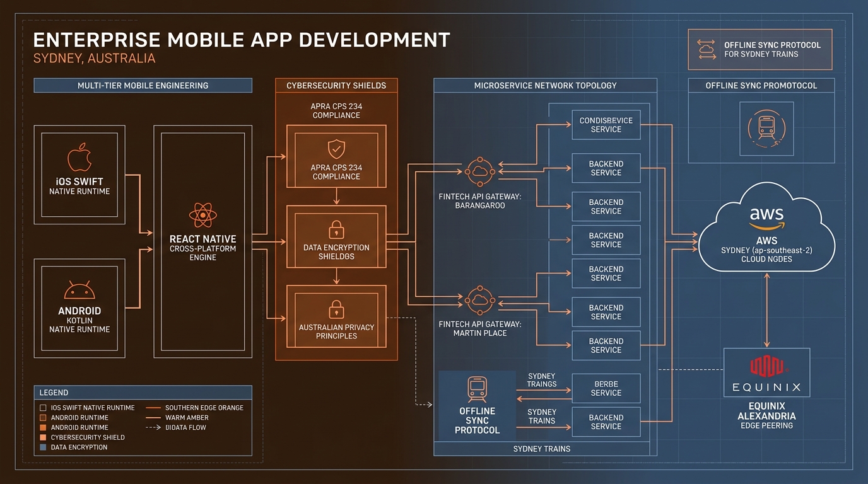The height and width of the screenshot is (484, 868).
Task: Click the 'Cloud Ngdes' text
Action: [766, 259]
